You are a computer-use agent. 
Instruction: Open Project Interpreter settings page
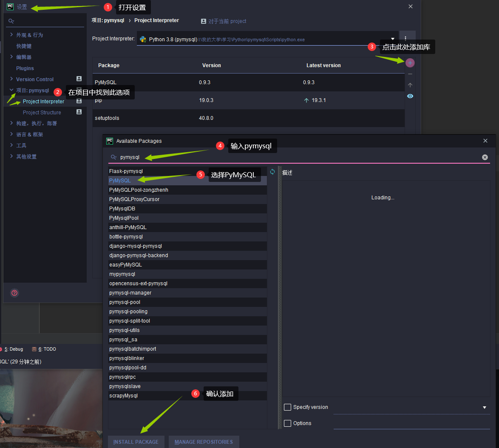[x=43, y=101]
